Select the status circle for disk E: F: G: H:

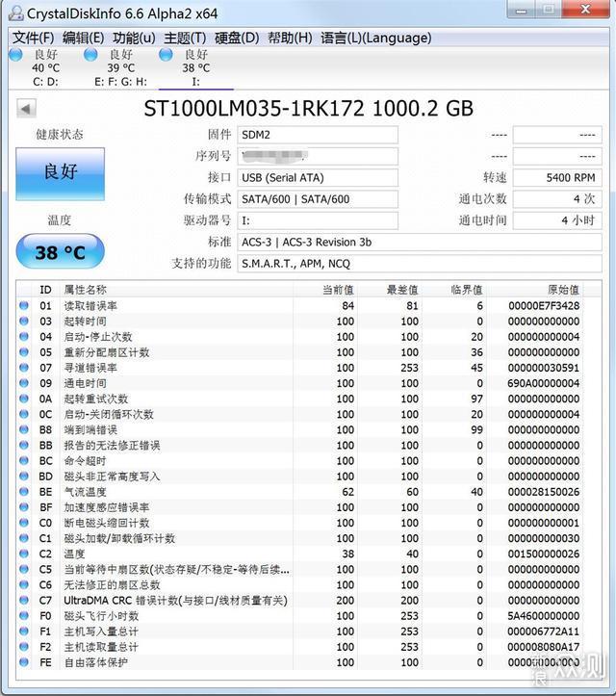pyautogui.click(x=90, y=55)
